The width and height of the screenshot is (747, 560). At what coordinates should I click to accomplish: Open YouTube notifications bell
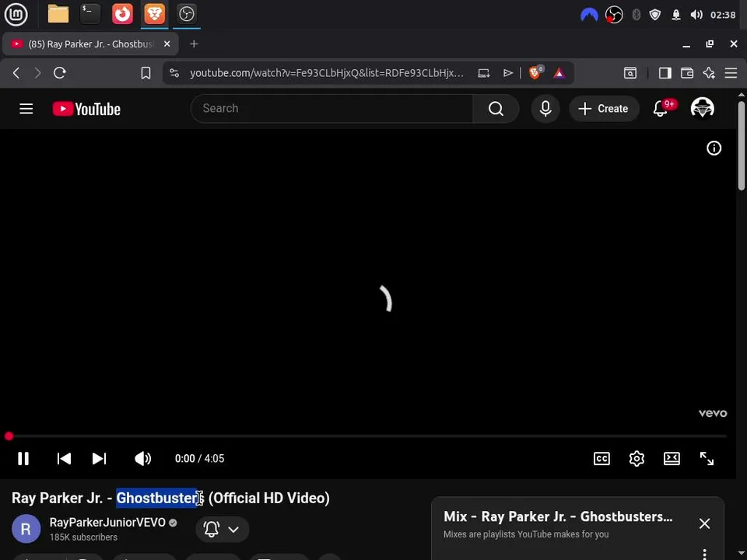point(661,109)
